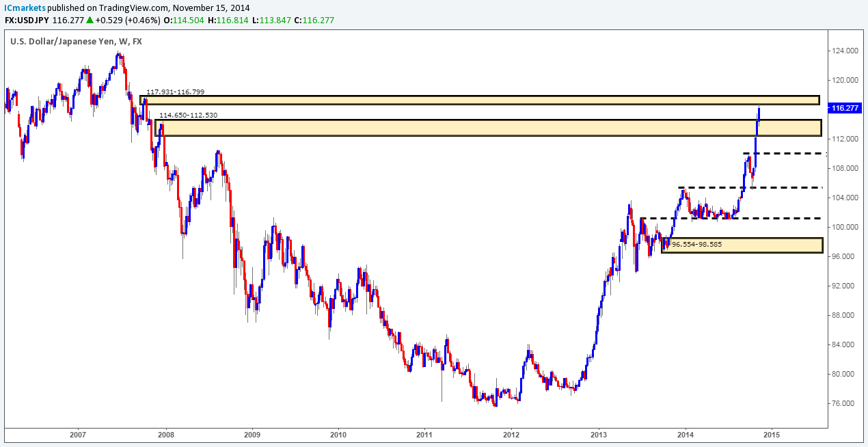Image resolution: width=868 pixels, height=447 pixels.
Task: Click the 2010 time axis label
Action: [338, 435]
